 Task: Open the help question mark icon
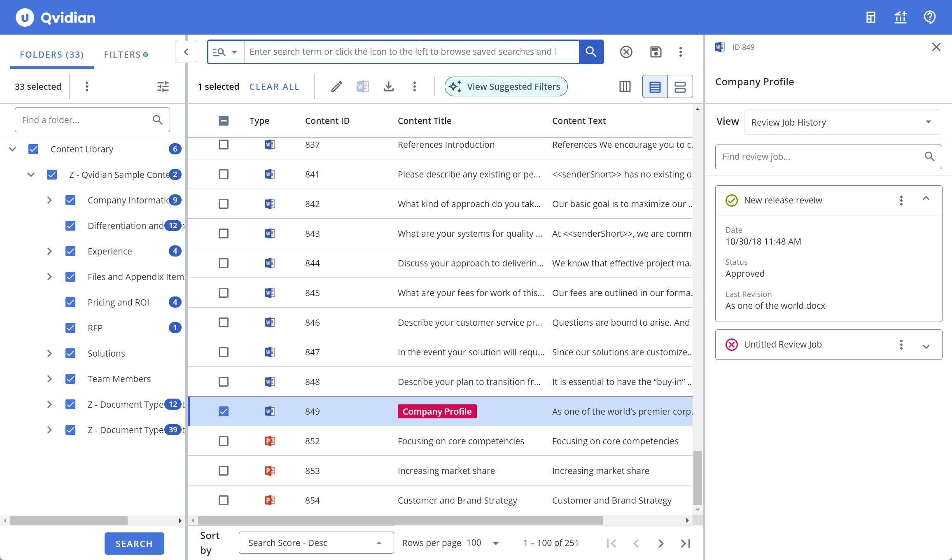[930, 17]
